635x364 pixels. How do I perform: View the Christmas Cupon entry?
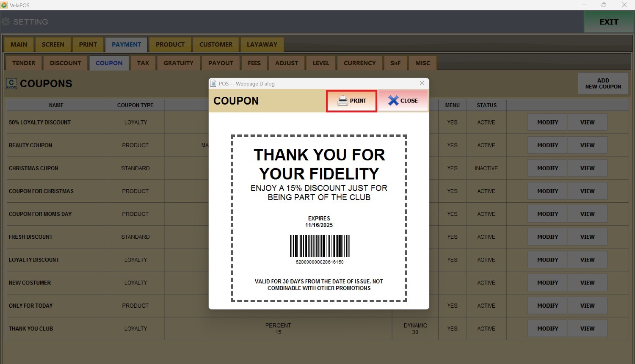tap(587, 168)
